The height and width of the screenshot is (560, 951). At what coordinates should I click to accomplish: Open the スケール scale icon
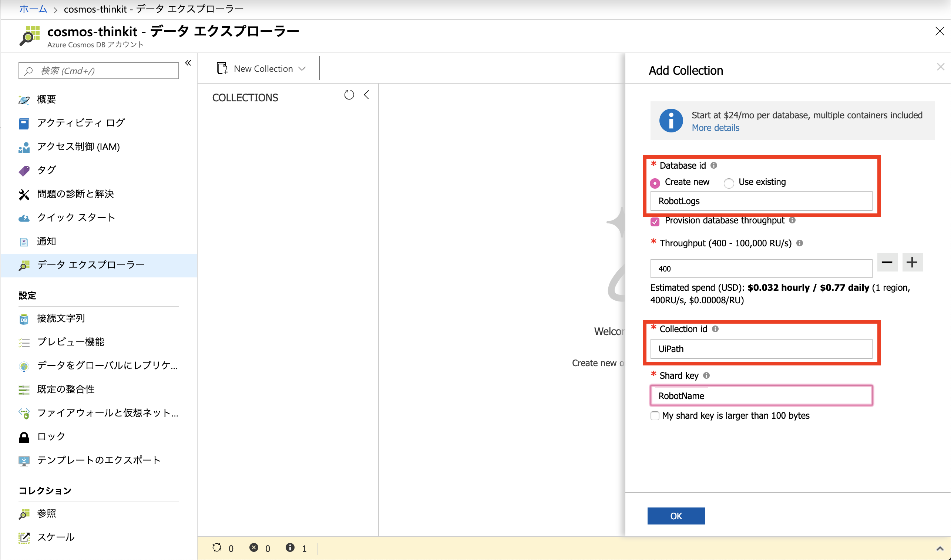coord(24,538)
